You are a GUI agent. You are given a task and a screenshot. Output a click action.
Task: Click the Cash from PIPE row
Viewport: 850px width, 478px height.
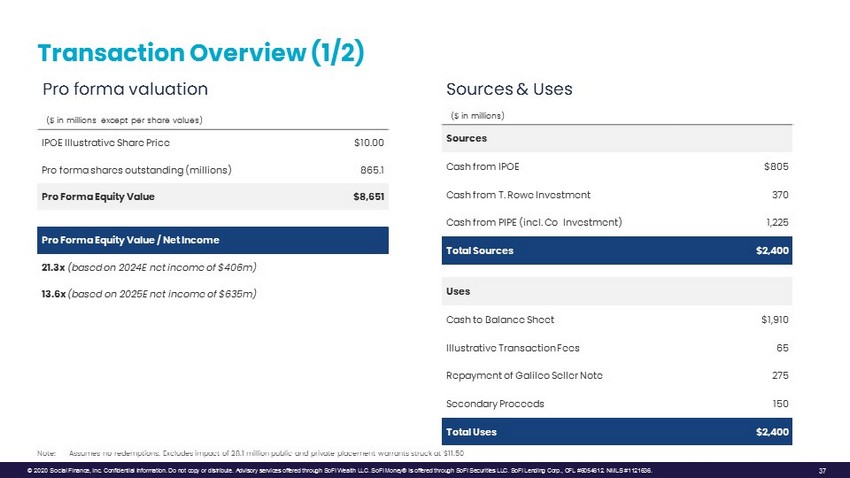(x=617, y=222)
